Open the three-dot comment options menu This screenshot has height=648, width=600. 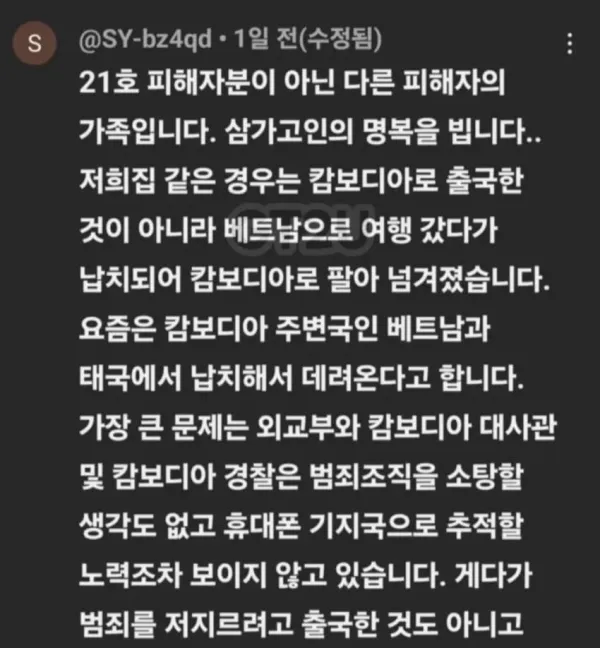tap(570, 44)
